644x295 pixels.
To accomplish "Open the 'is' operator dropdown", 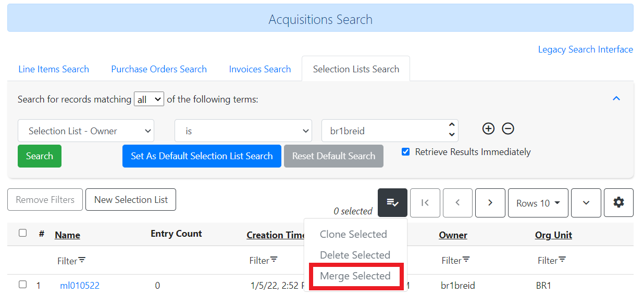I will [x=243, y=131].
